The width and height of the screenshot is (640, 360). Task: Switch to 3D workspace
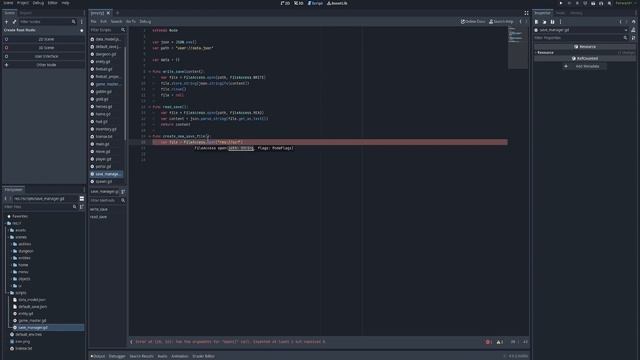pos(299,3)
